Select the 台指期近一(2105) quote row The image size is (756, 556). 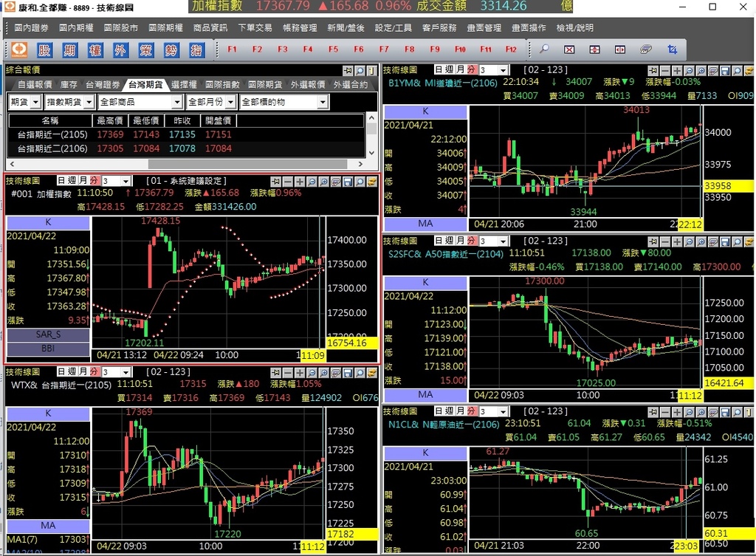[186, 134]
